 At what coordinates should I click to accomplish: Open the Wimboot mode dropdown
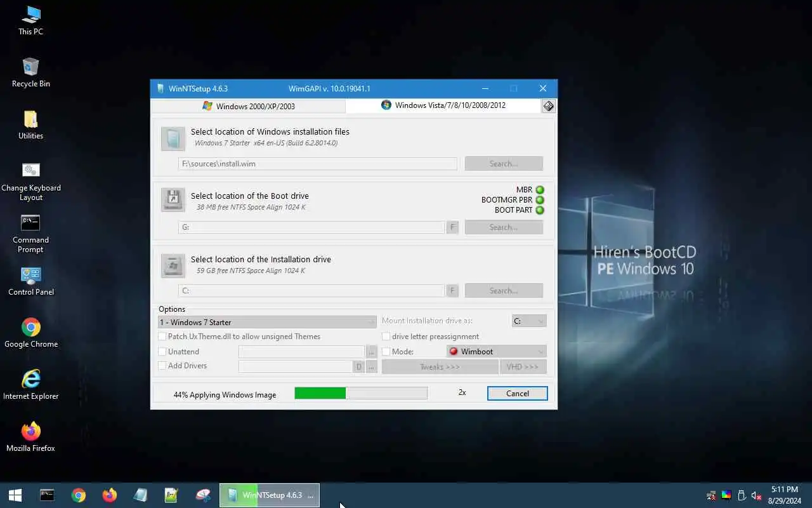pos(496,352)
